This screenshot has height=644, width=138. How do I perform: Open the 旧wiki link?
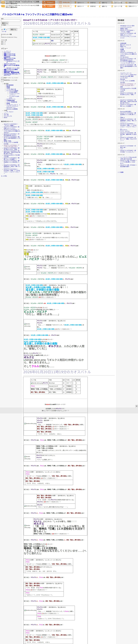pyautogui.click(x=5, y=118)
